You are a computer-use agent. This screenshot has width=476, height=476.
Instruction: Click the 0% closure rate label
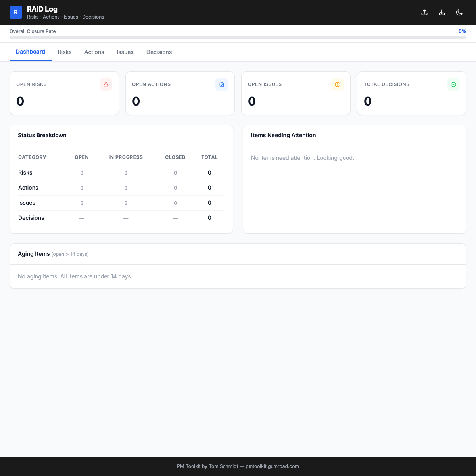coord(462,31)
